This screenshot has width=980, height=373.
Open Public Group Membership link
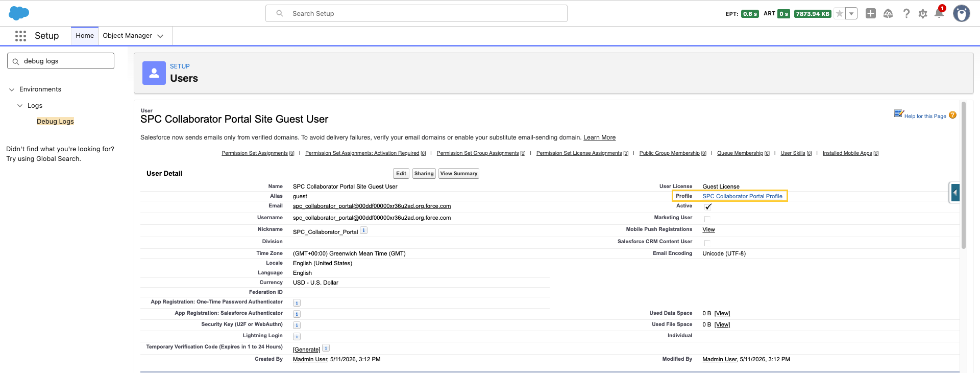[x=669, y=153]
